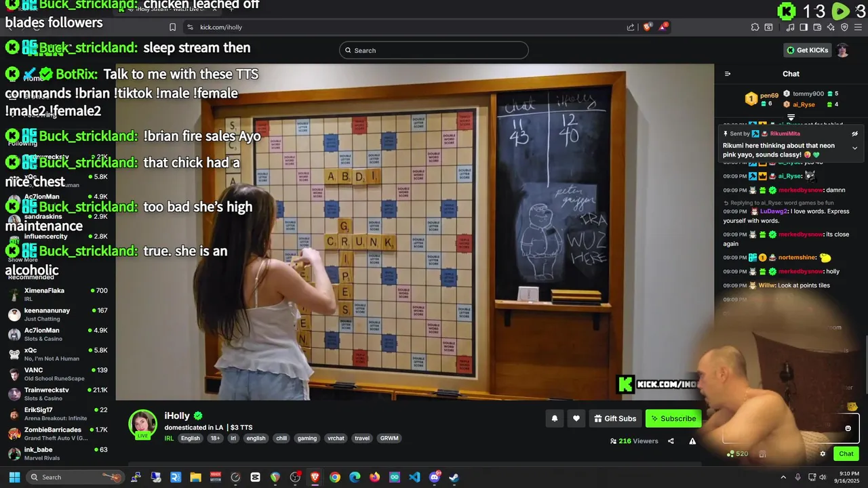Open ErikSig17 Arena Breakout channel
This screenshot has width=868, height=488.
(x=58, y=413)
